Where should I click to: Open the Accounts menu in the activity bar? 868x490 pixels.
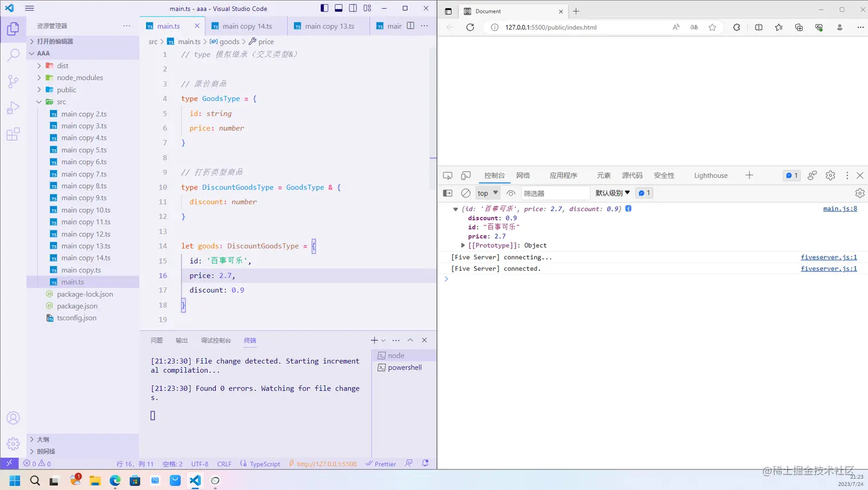point(13,418)
